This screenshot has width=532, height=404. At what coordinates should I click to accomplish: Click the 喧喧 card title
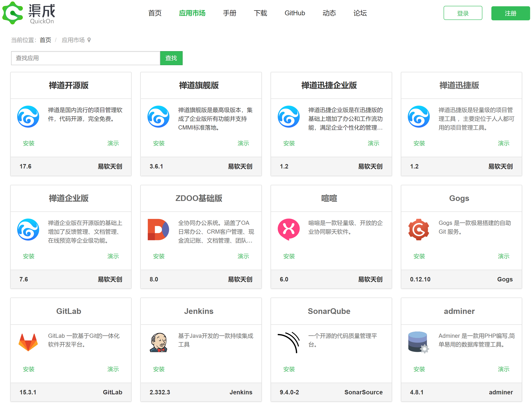[x=329, y=198]
